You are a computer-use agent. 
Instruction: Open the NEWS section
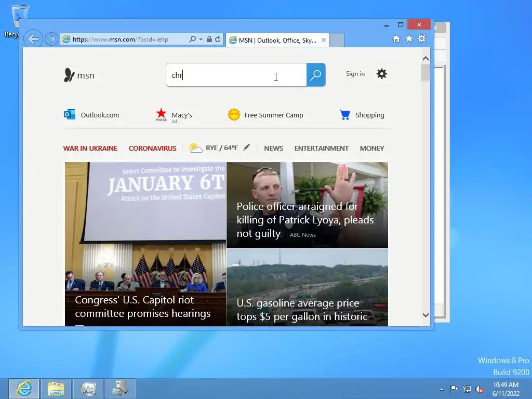[x=273, y=148]
